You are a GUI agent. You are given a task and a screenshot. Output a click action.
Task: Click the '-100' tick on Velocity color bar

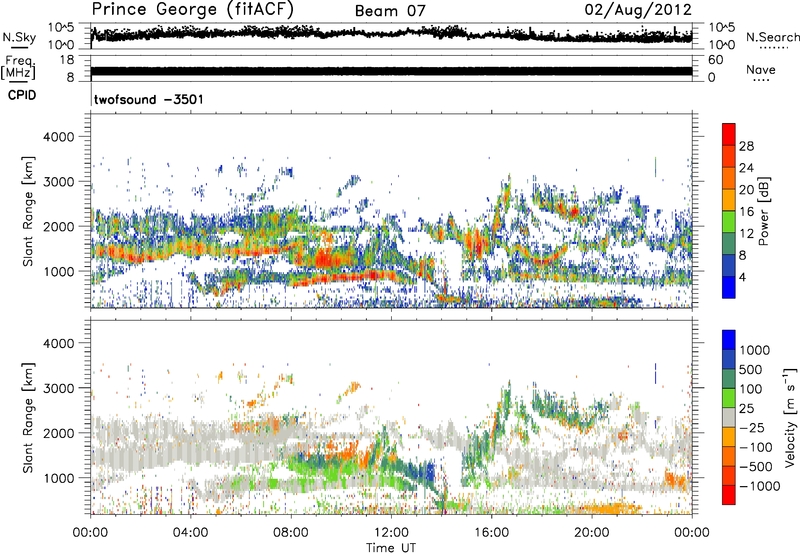[x=758, y=447]
